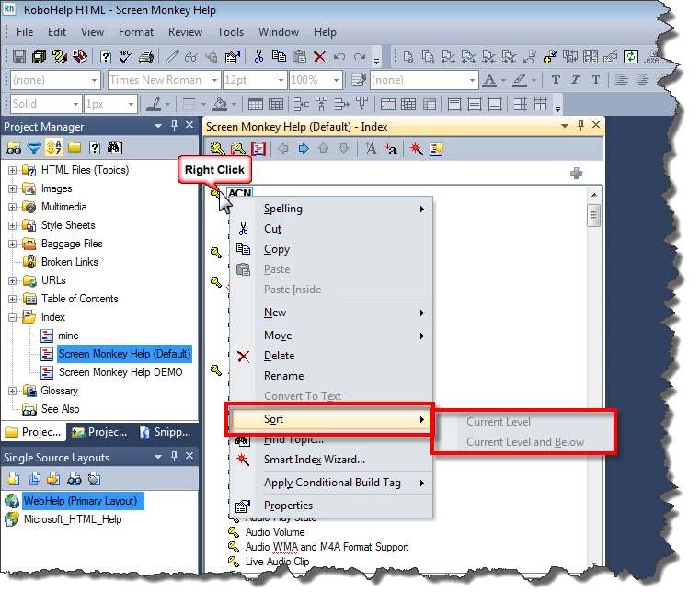Open the Format menu

click(x=136, y=32)
